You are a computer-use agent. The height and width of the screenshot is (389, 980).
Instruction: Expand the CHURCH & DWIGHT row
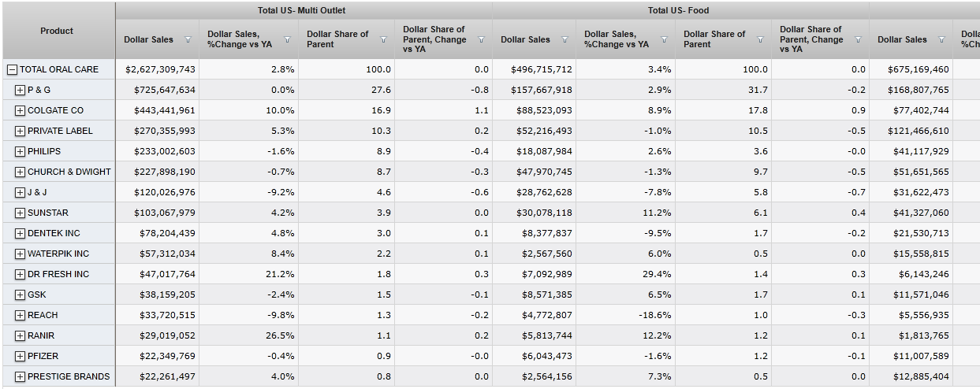[x=20, y=172]
